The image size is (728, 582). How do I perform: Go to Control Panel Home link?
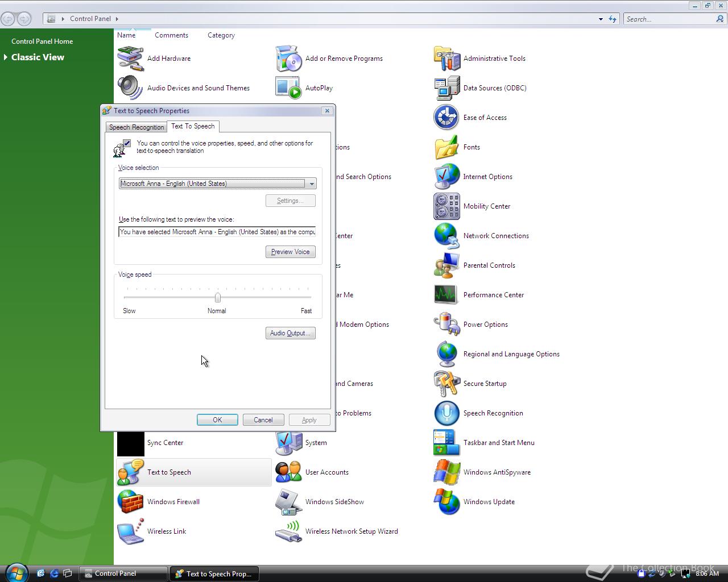pos(42,41)
